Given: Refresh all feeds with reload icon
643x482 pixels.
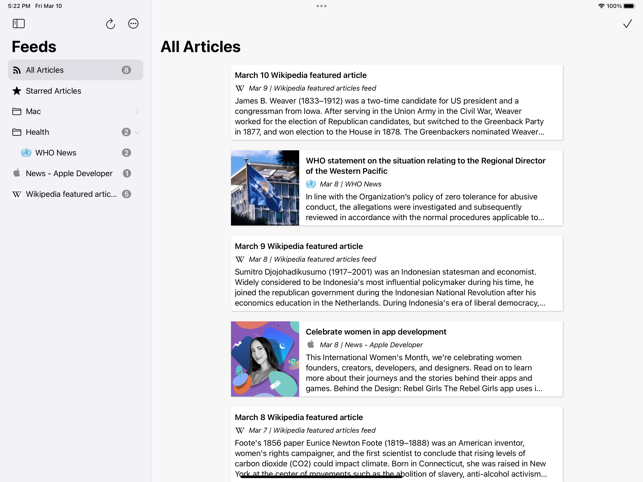Looking at the screenshot, I should [110, 24].
